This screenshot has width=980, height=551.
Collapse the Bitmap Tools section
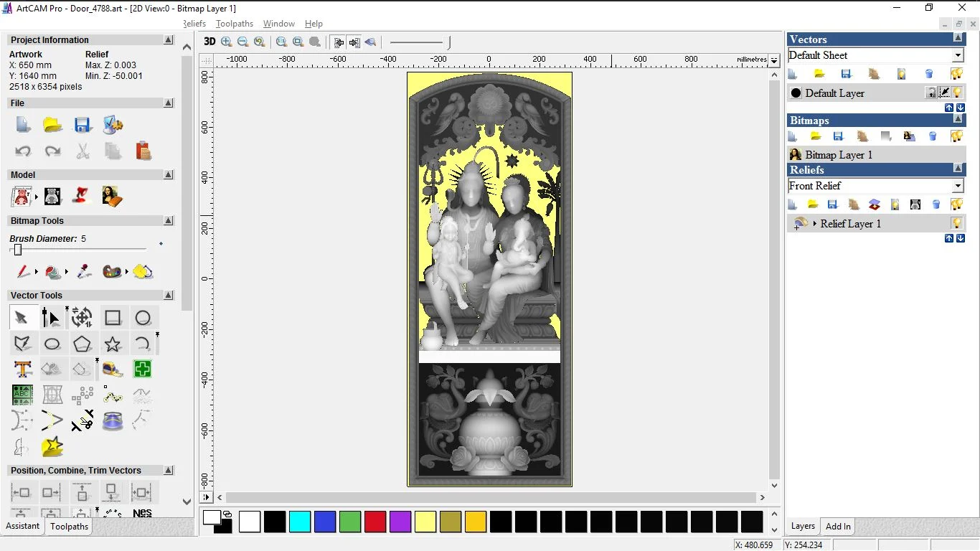[169, 221]
